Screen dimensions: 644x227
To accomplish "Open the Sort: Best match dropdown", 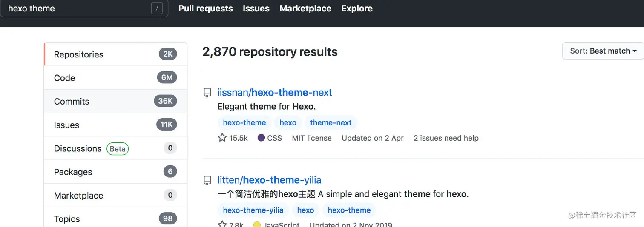I will point(603,51).
